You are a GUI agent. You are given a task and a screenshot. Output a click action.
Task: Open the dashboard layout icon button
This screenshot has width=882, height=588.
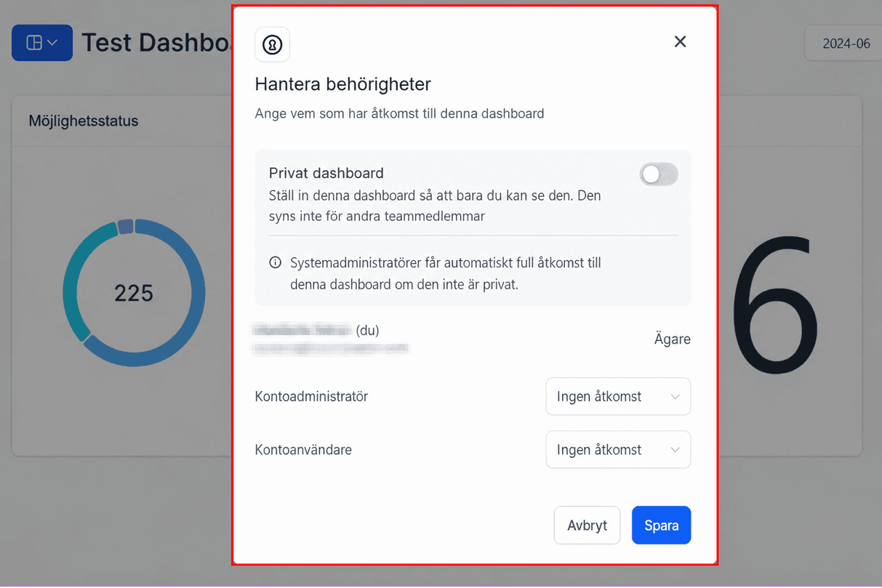click(x=41, y=43)
